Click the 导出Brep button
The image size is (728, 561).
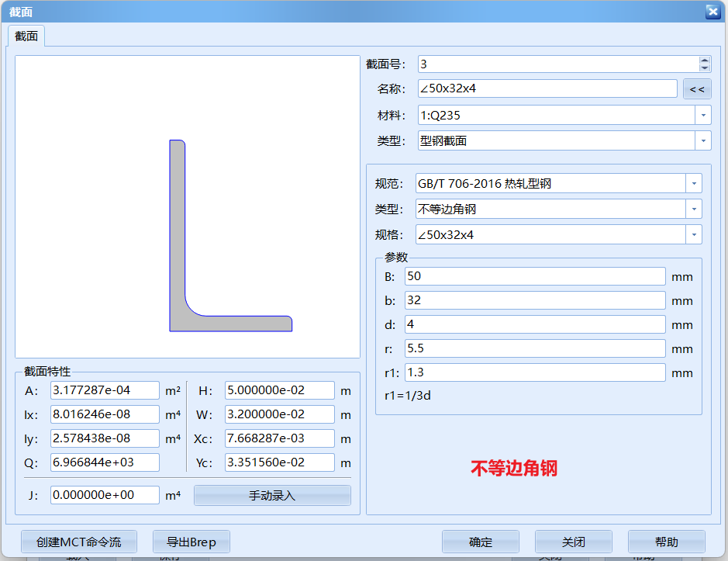click(191, 542)
